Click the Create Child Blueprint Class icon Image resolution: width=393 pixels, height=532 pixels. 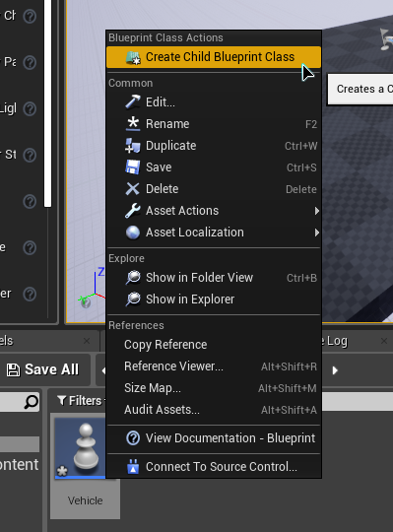click(x=133, y=57)
